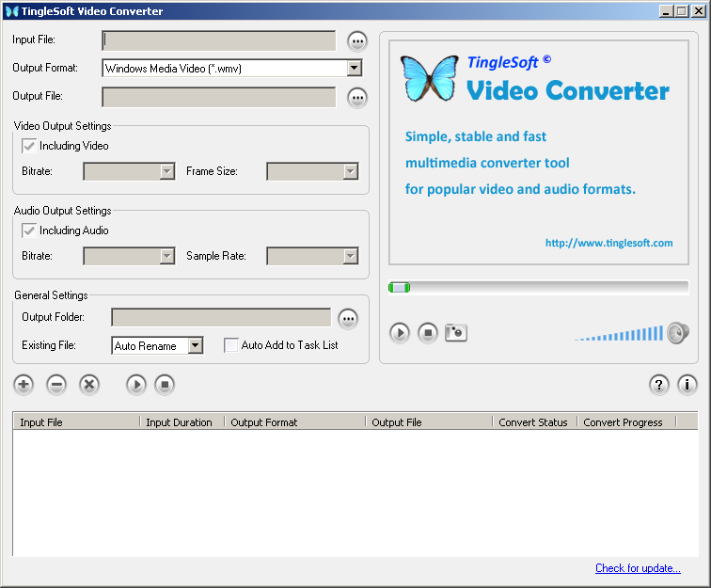This screenshot has height=588, width=711.
Task: Mute with the speaker icon
Action: [x=678, y=333]
